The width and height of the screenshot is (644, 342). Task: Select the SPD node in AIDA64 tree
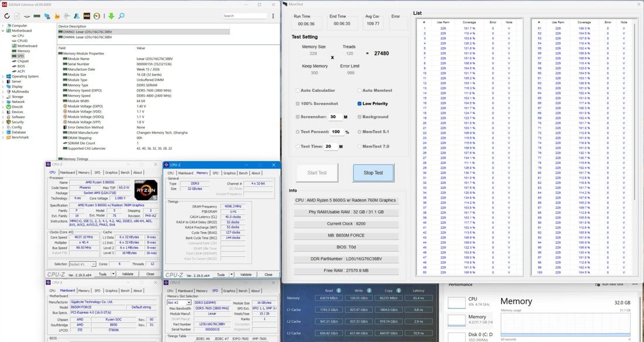pyautogui.click(x=20, y=56)
